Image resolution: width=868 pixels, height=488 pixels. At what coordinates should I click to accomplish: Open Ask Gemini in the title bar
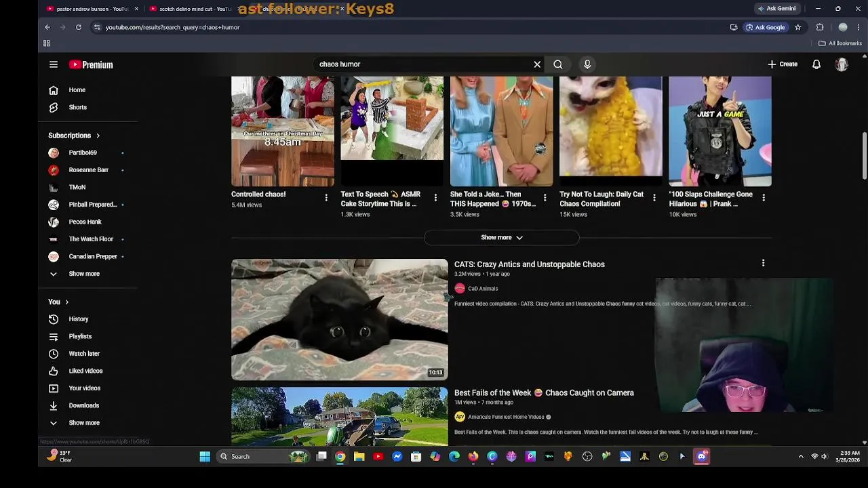coord(776,9)
